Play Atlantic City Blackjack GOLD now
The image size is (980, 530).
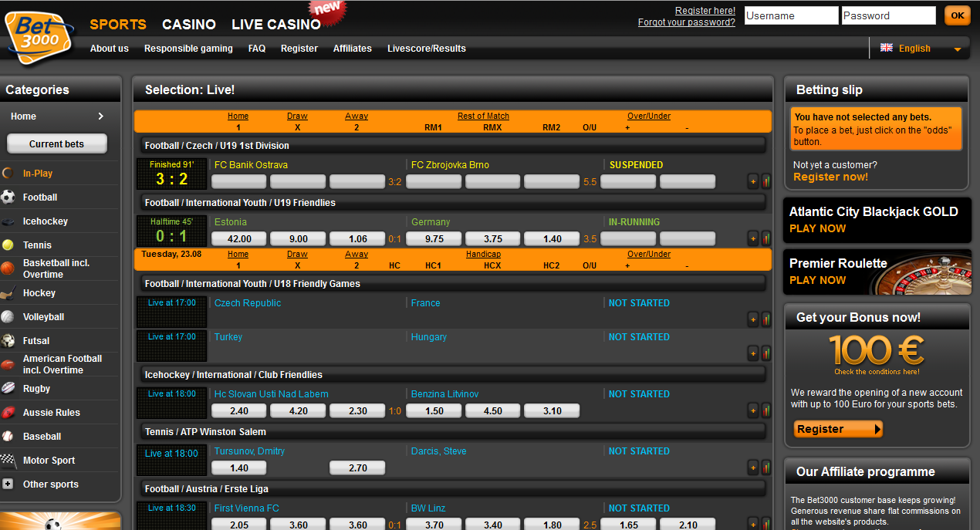tap(818, 228)
